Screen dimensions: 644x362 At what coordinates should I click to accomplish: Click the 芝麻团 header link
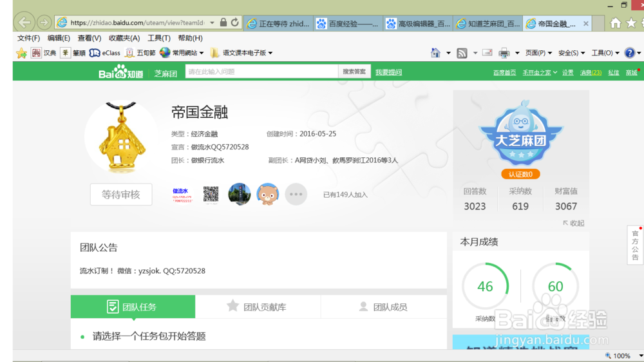coord(166,73)
